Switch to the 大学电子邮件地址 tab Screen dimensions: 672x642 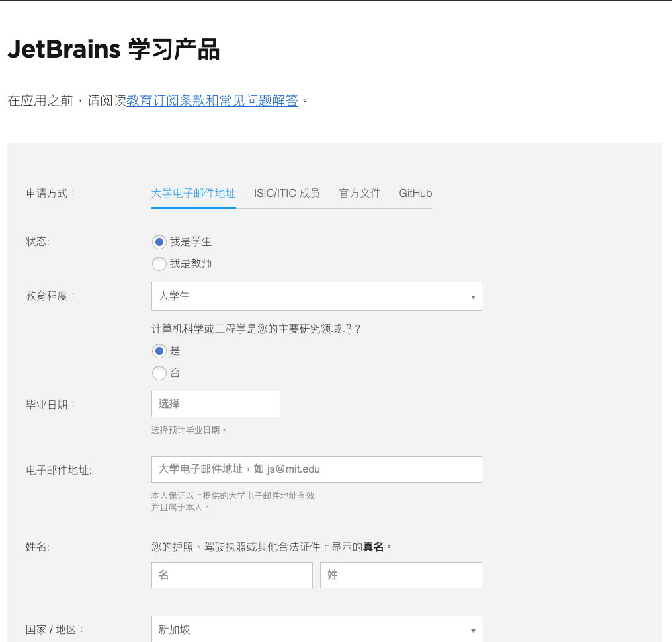point(193,194)
